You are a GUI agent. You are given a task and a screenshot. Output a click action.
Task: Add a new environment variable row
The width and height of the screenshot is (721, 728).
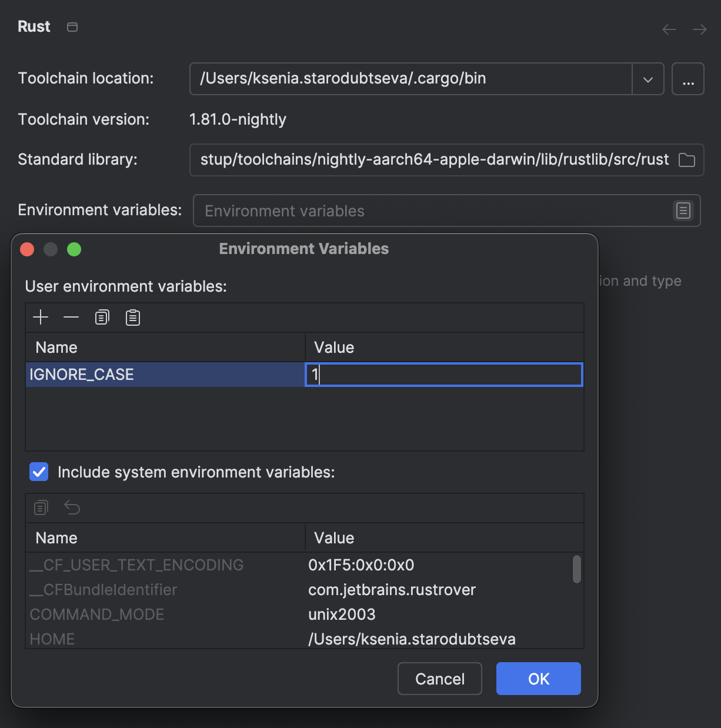pos(41,317)
